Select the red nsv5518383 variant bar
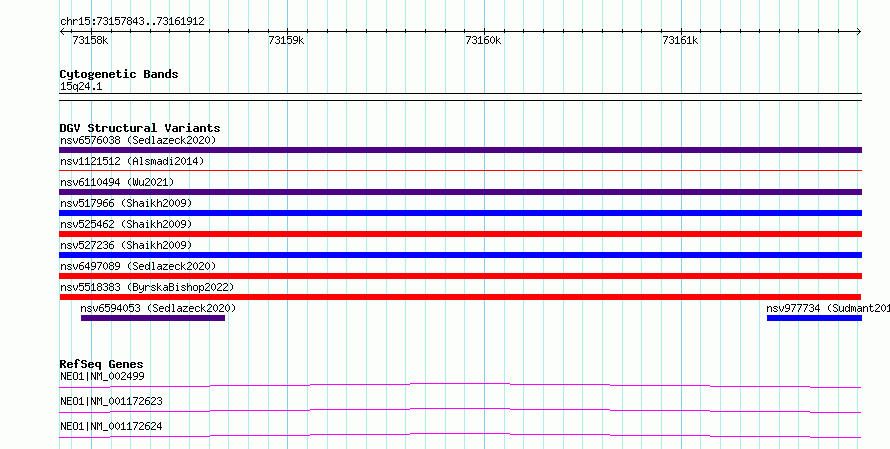Image resolution: width=890 pixels, height=449 pixels. coord(460,297)
